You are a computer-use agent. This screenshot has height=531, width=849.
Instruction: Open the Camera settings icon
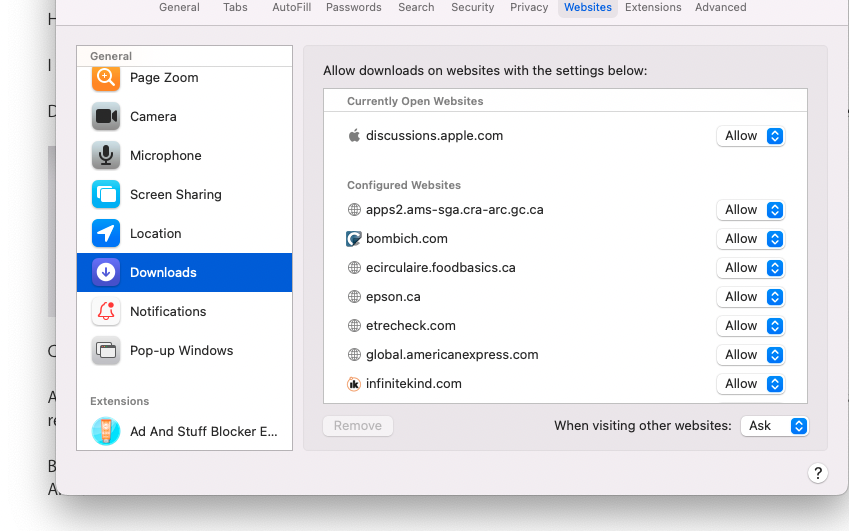pyautogui.click(x=106, y=117)
